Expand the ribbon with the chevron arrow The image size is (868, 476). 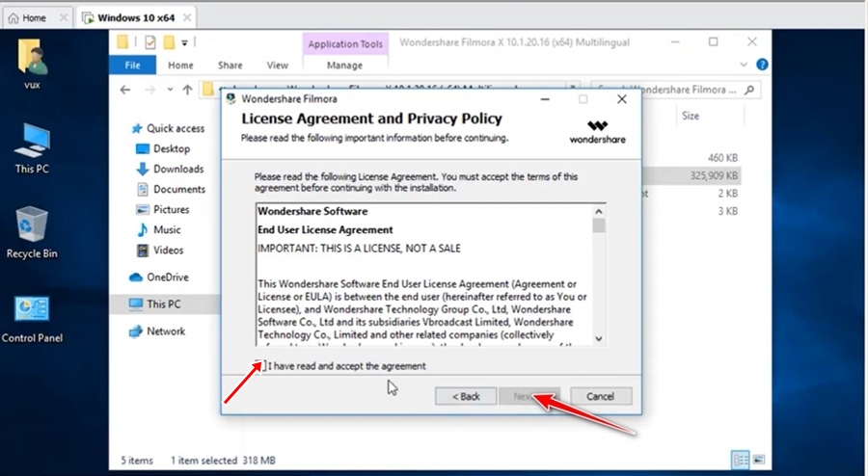[x=746, y=65]
